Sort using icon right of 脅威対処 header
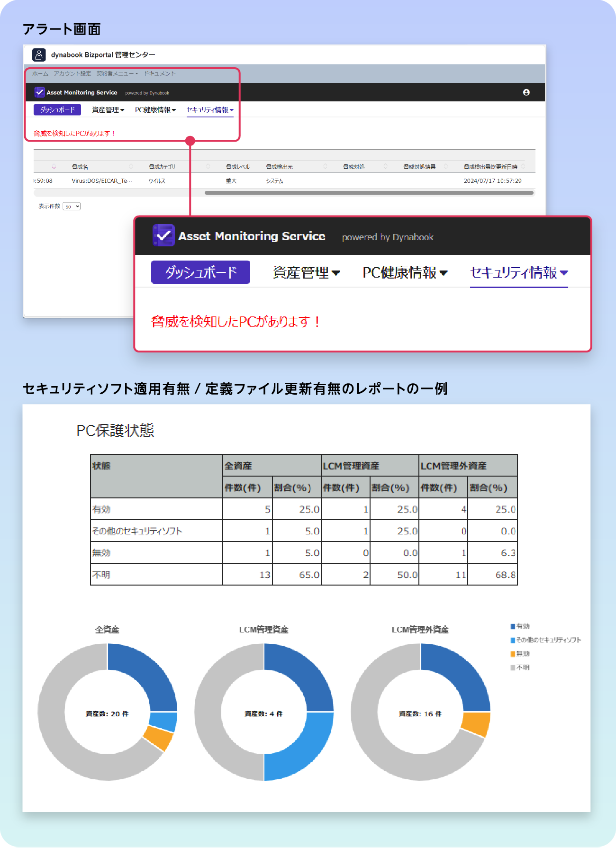 click(386, 166)
